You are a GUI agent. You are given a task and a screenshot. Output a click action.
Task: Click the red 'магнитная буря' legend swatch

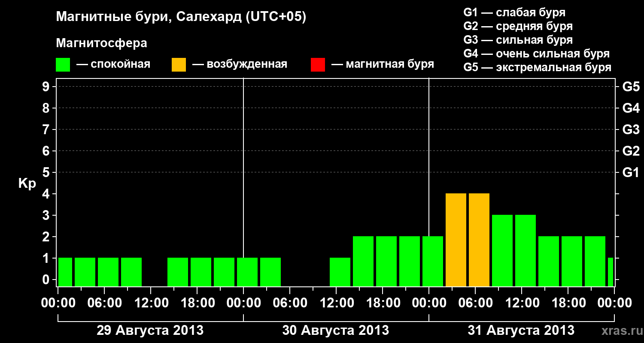(318, 65)
